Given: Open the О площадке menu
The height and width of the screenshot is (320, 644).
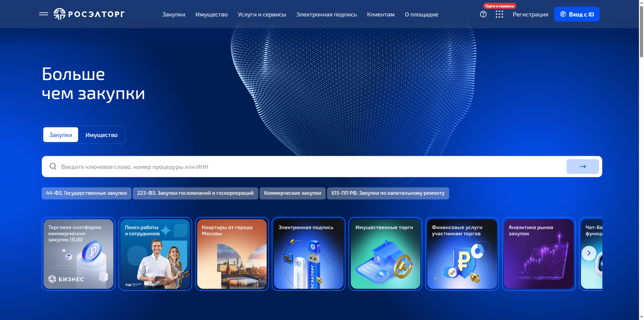Looking at the screenshot, I should (421, 14).
